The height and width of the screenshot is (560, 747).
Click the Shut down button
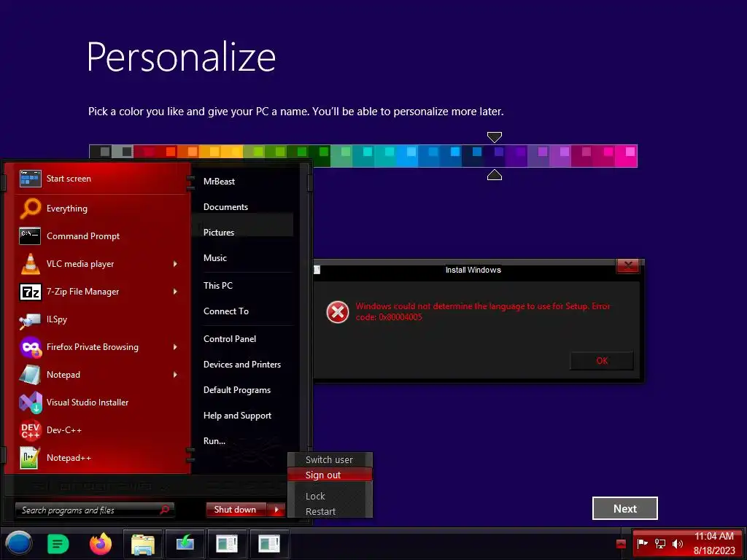[x=237, y=510]
